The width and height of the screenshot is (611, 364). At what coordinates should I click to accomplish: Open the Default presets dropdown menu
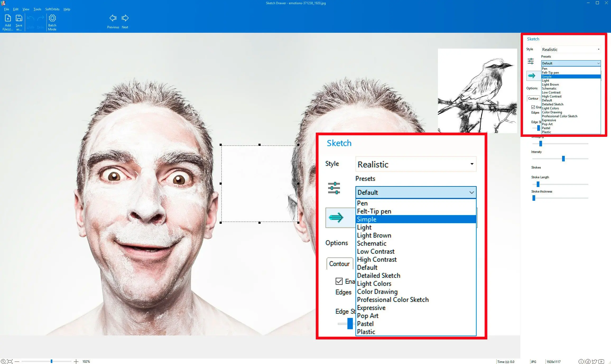click(x=570, y=63)
